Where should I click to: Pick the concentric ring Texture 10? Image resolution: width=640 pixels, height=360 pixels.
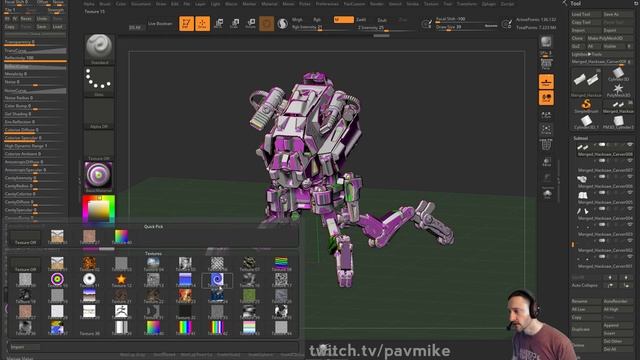tap(57, 280)
